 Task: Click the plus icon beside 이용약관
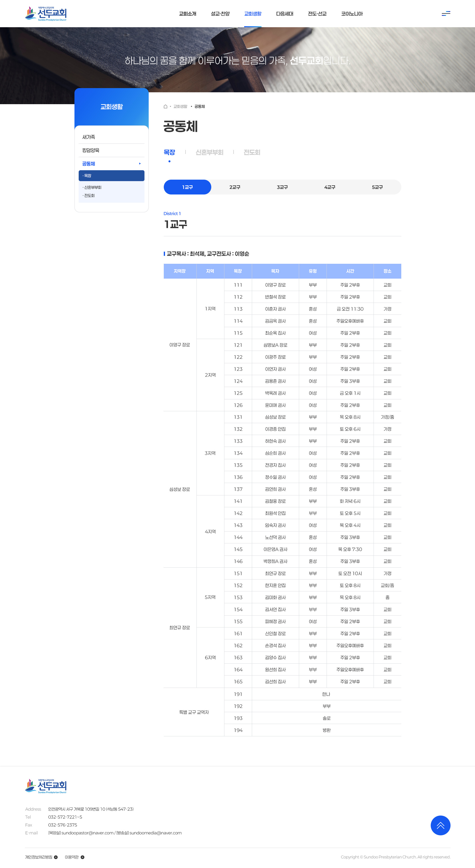[83, 857]
